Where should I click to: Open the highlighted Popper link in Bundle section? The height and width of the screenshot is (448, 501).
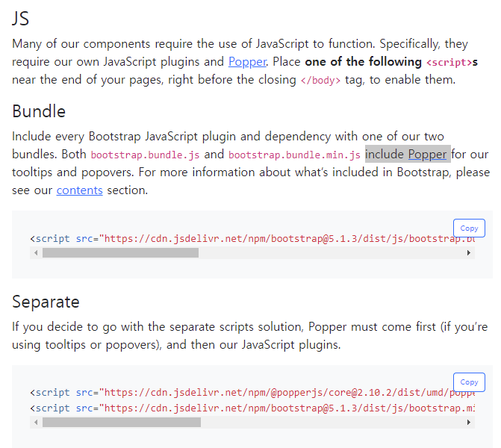click(x=427, y=155)
